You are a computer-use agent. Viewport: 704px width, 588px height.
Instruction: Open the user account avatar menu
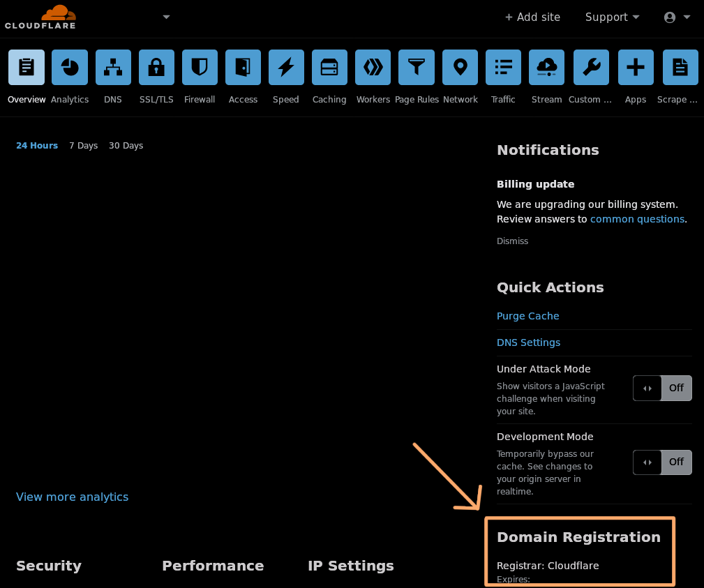[670, 17]
